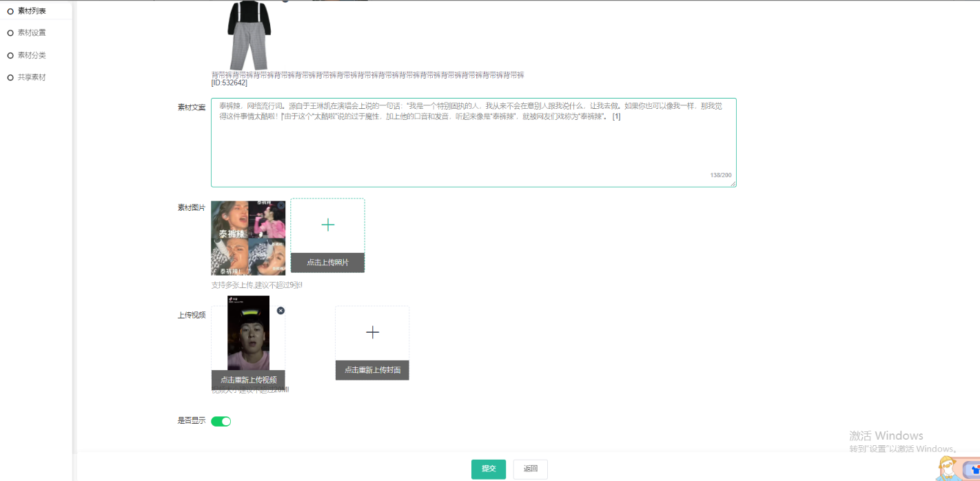980x481 pixels.
Task: Select the 素材设置 menu label
Action: (x=32, y=33)
